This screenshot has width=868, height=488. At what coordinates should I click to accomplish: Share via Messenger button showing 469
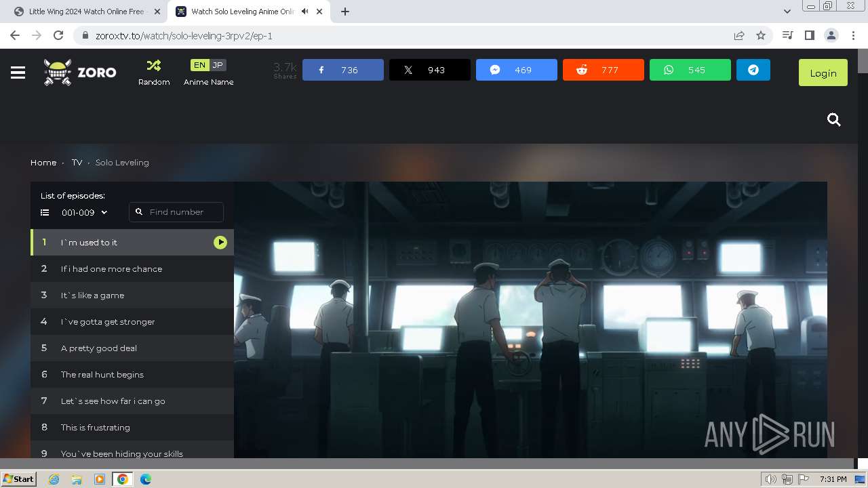click(x=517, y=70)
